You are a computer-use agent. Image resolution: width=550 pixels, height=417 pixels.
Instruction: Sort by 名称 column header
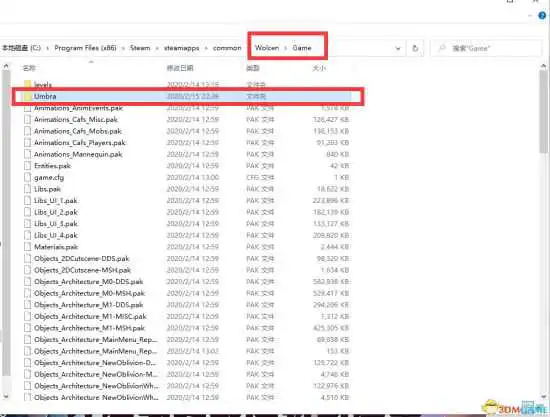(x=29, y=68)
